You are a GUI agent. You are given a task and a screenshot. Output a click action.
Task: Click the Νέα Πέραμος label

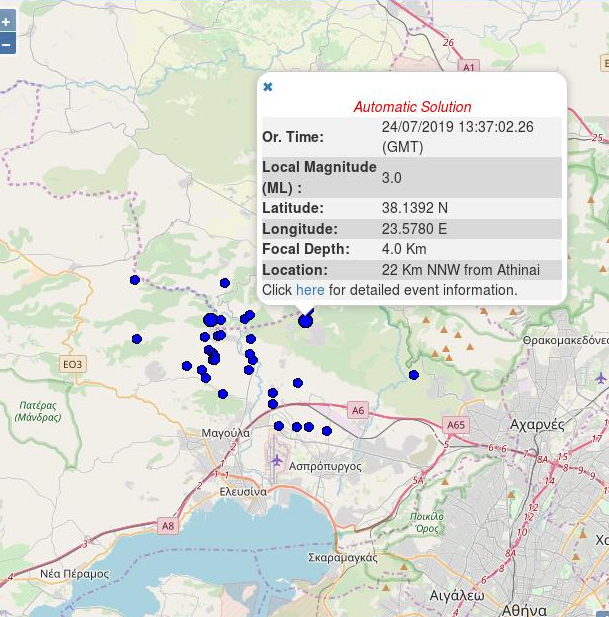pos(74,574)
